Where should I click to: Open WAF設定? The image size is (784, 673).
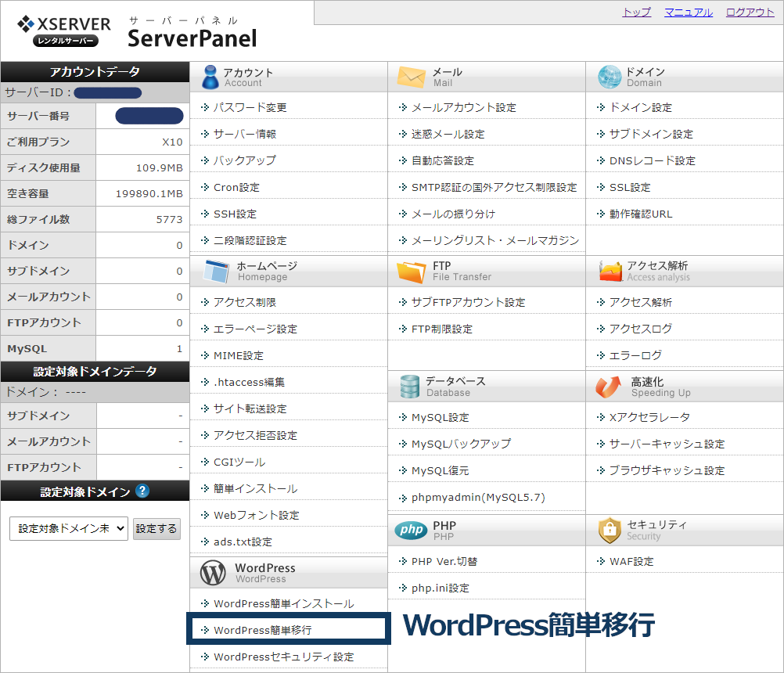(x=631, y=561)
